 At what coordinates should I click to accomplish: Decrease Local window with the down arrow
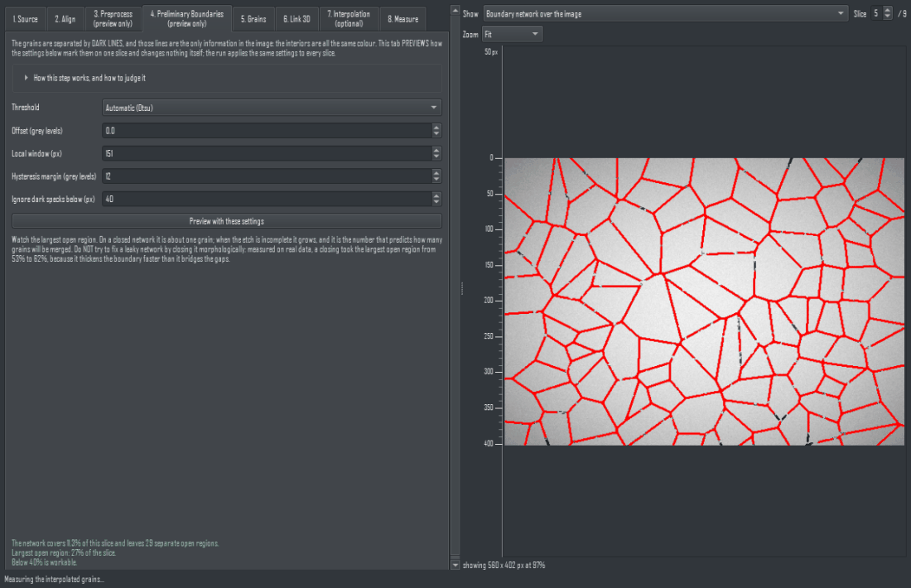click(x=437, y=157)
